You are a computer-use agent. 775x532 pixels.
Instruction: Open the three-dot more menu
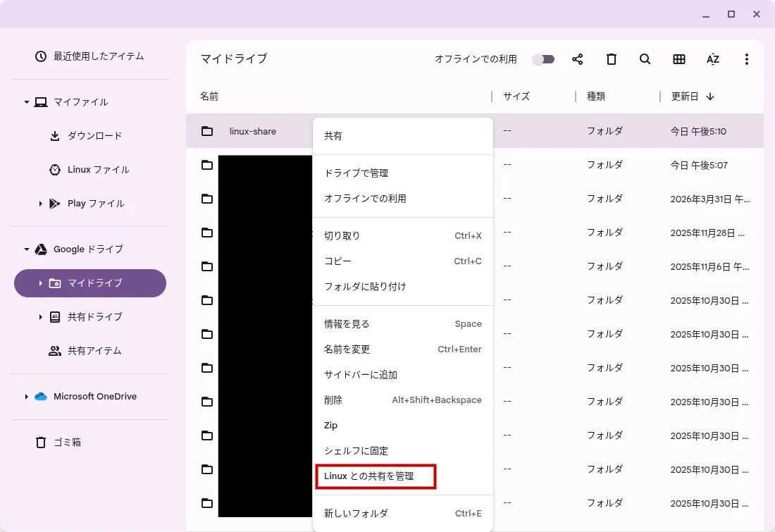pyautogui.click(x=746, y=59)
